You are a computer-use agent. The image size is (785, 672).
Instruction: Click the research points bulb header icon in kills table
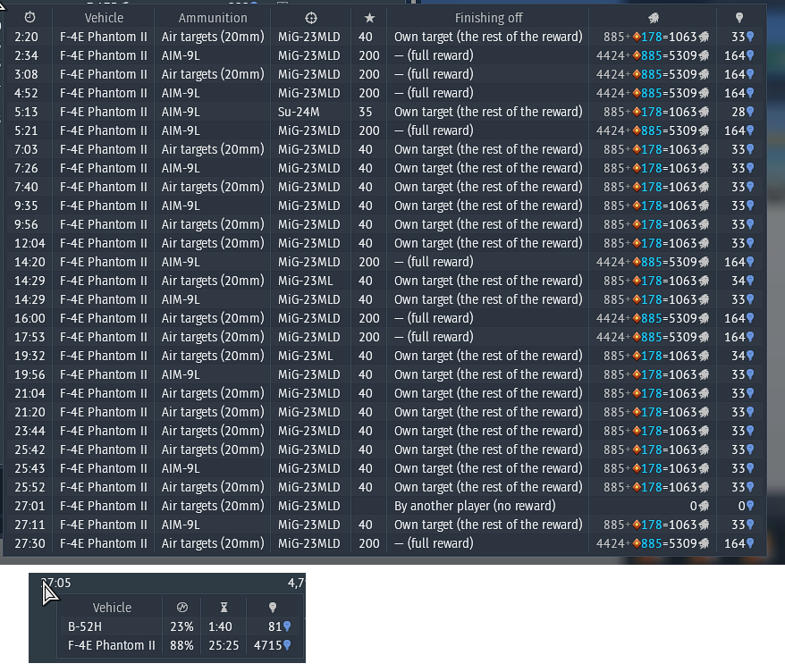739,18
